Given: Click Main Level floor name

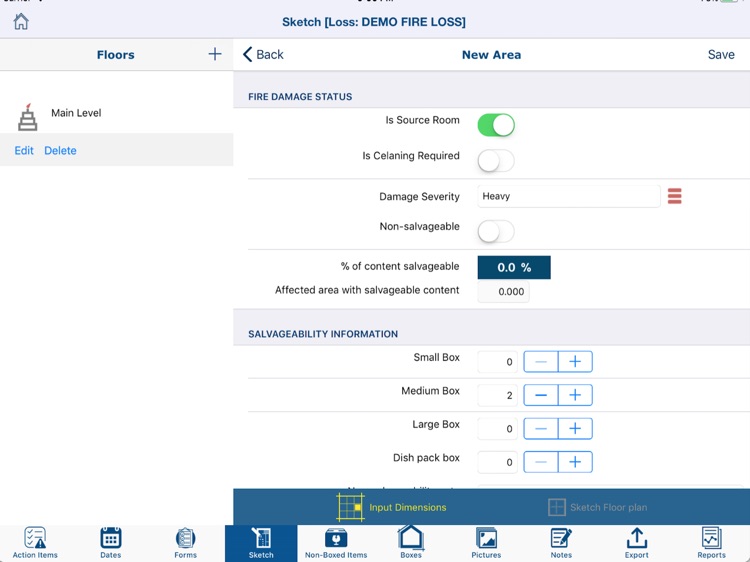Looking at the screenshot, I should click(76, 113).
